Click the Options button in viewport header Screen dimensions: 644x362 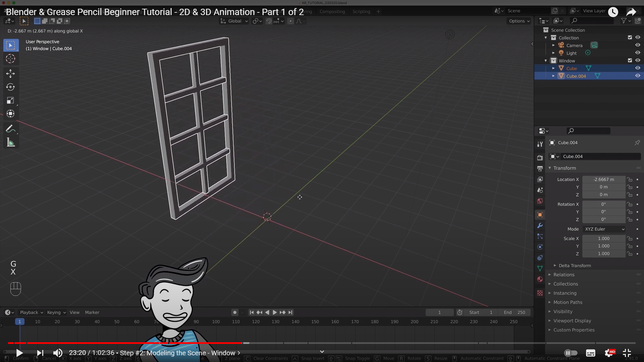tap(519, 21)
